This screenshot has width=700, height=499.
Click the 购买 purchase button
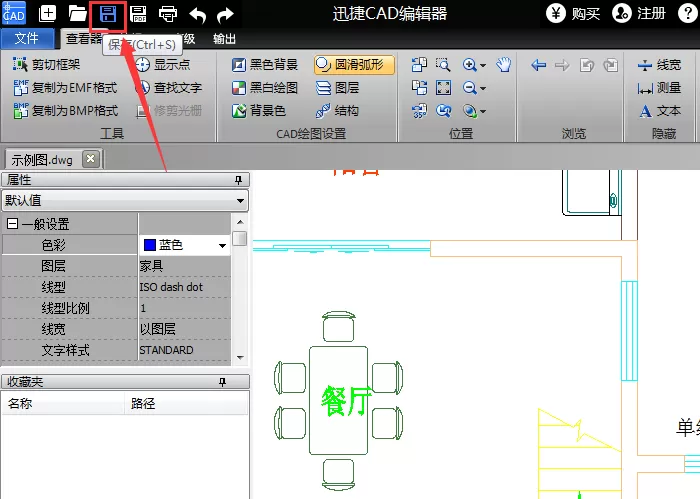click(573, 13)
